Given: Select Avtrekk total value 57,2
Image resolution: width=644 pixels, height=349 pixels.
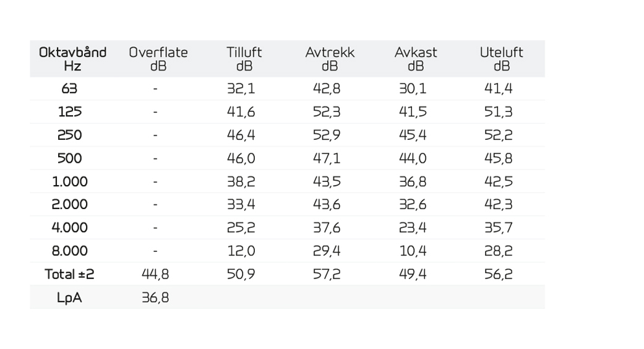Looking at the screenshot, I should coord(327,274).
